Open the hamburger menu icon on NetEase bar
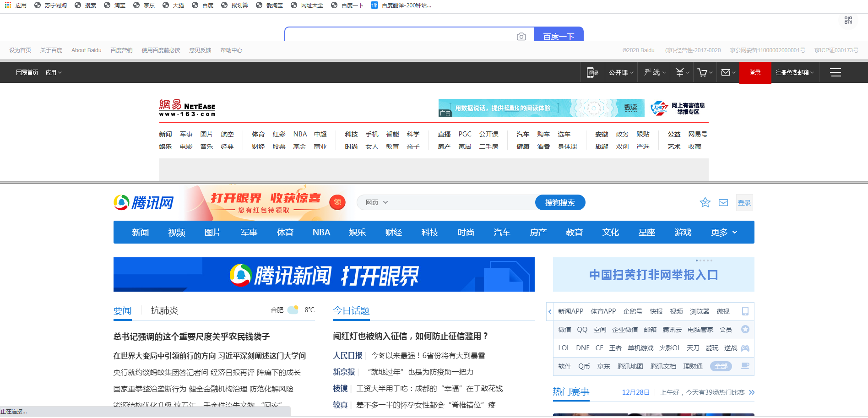The width and height of the screenshot is (868, 418). coord(835,72)
